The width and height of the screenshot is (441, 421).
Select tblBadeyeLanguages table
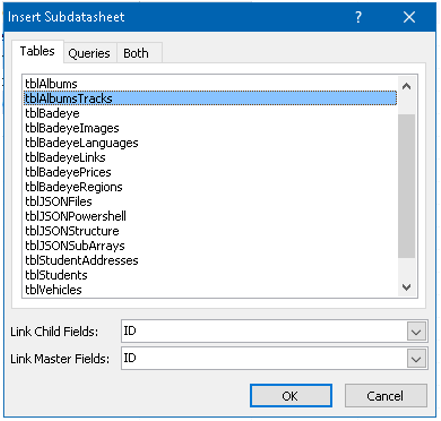[210, 143]
